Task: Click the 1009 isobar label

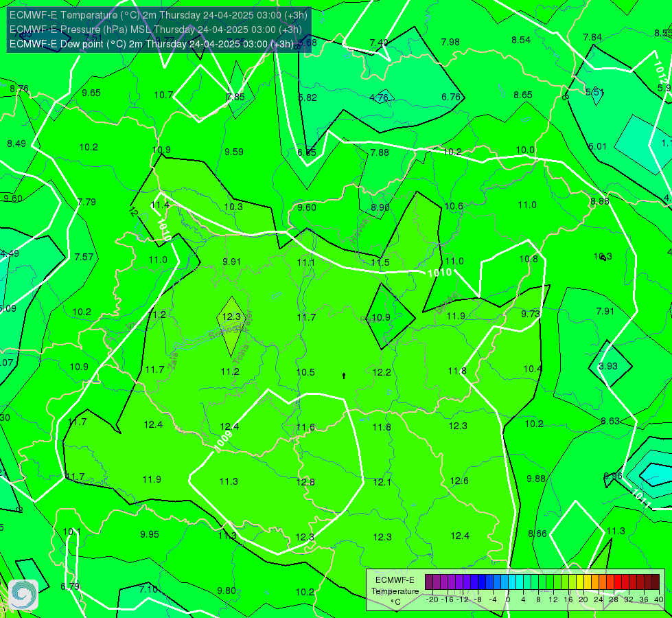Action: point(223,440)
